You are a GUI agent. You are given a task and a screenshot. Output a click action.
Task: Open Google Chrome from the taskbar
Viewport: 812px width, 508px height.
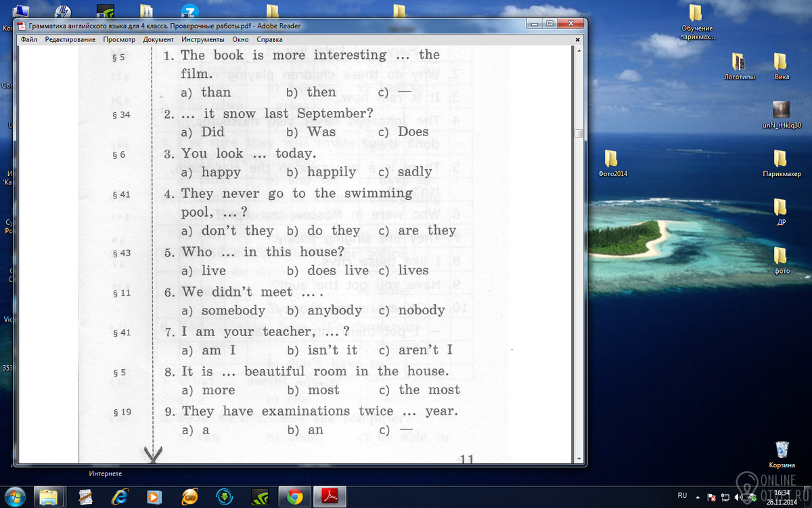(x=294, y=496)
